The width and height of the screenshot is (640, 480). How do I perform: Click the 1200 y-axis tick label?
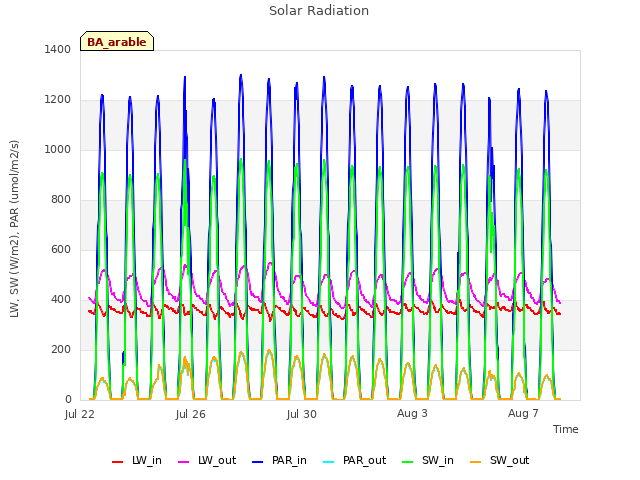point(58,100)
